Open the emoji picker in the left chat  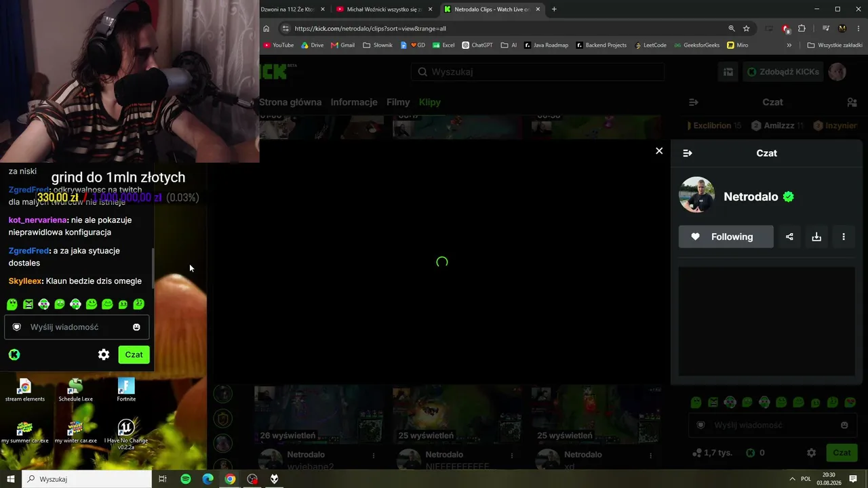[136, 327]
